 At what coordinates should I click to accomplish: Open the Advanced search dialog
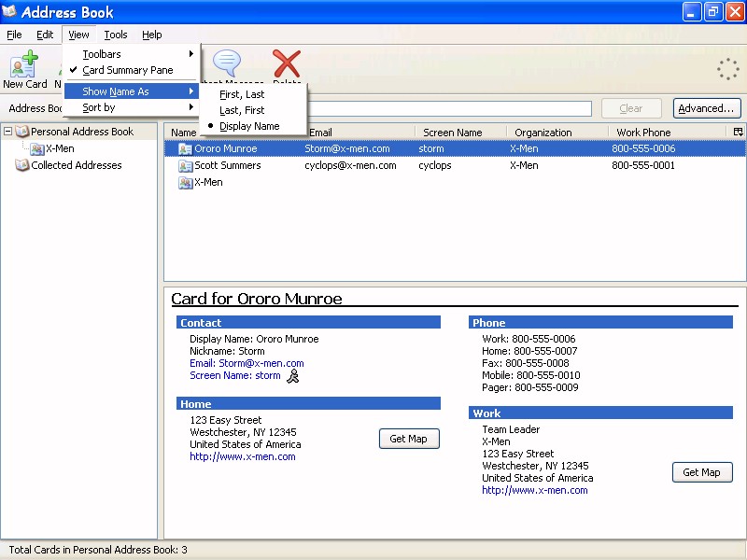pyautogui.click(x=707, y=108)
